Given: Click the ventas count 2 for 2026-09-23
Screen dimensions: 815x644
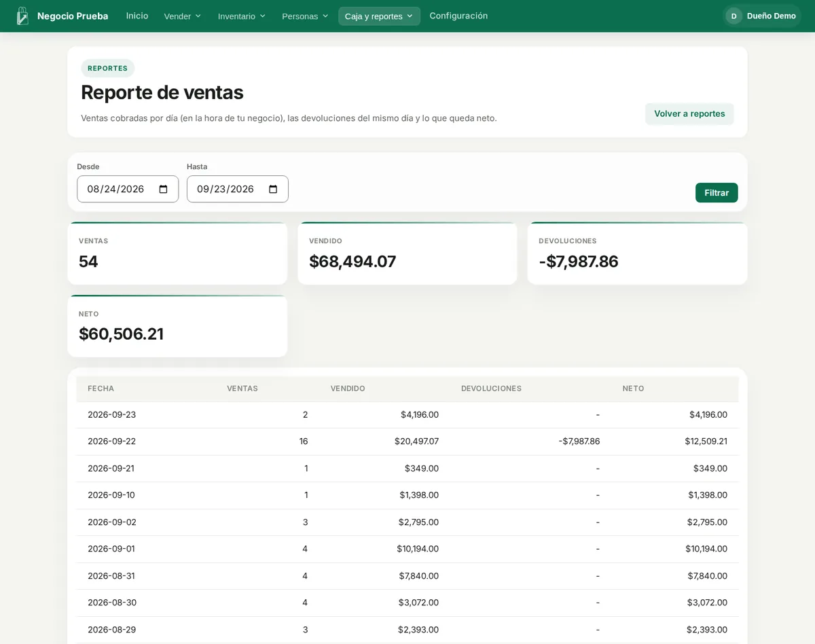Looking at the screenshot, I should pyautogui.click(x=305, y=414).
